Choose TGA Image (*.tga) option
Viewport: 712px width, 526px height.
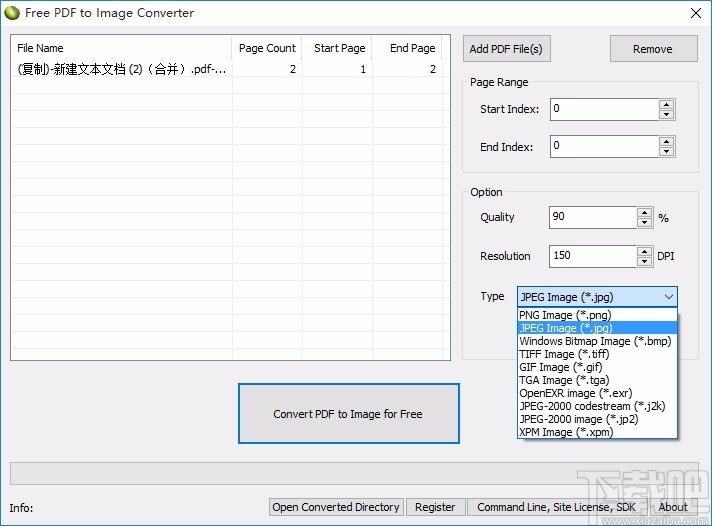click(x=597, y=380)
